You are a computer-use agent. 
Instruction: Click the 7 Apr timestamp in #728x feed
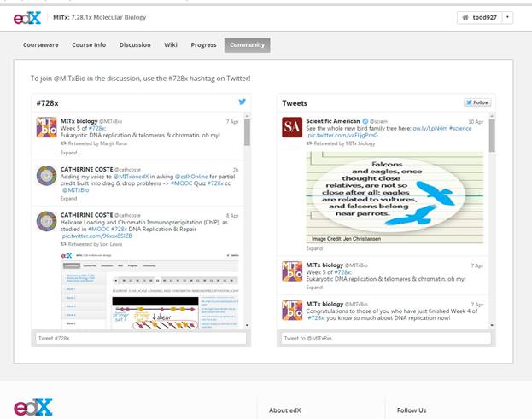[x=232, y=122]
